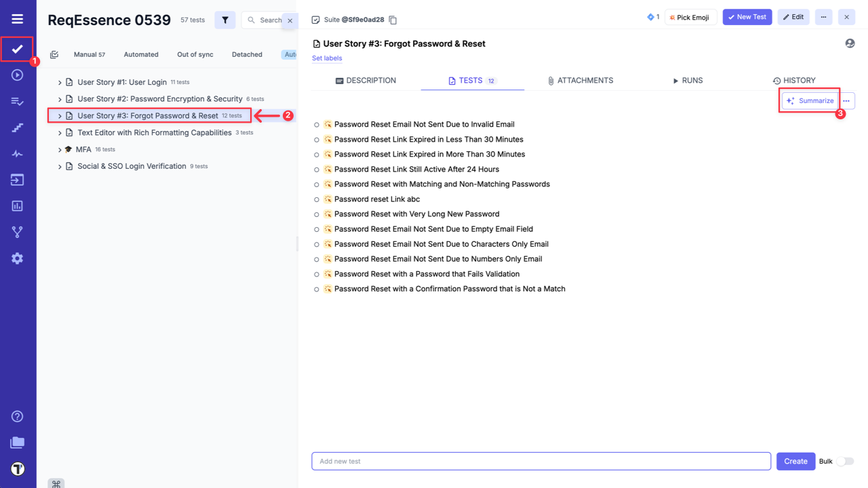Toggle the multi-select checkbox icon above tree
Screen dimensions: 868x488
(x=54, y=55)
